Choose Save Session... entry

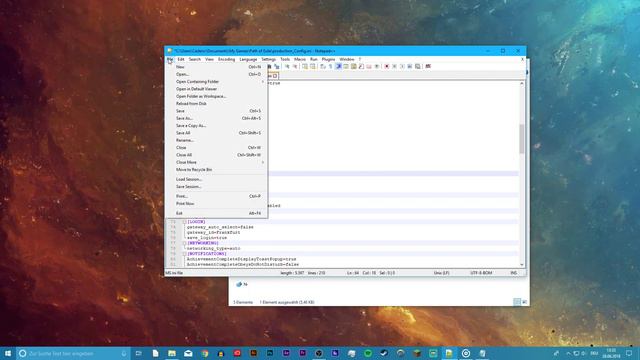[x=216, y=187]
